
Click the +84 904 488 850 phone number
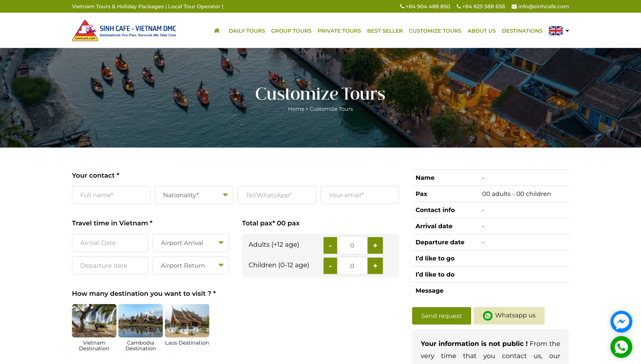[425, 6]
